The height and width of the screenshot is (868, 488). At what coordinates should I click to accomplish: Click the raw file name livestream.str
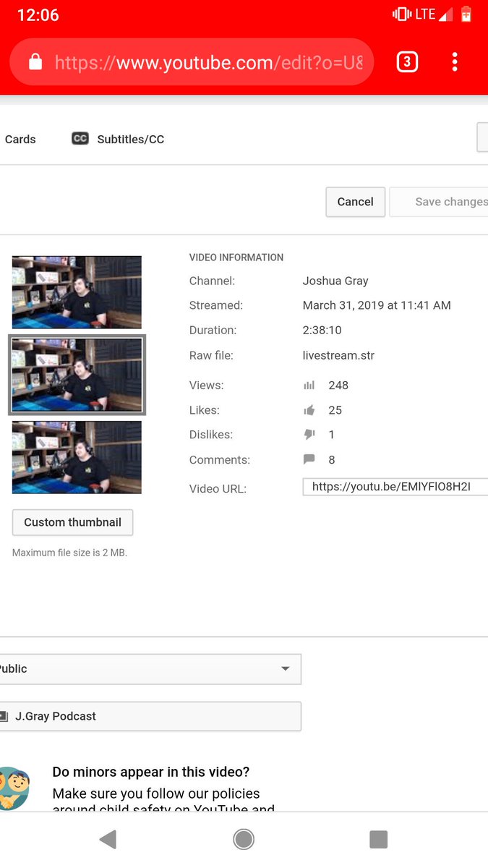(x=338, y=355)
